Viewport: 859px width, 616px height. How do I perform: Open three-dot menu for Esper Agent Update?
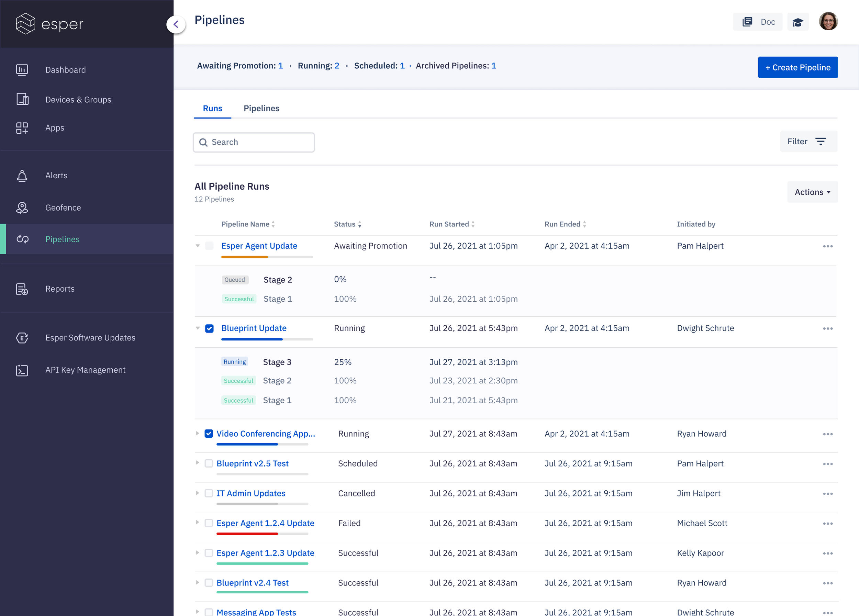[x=828, y=246]
